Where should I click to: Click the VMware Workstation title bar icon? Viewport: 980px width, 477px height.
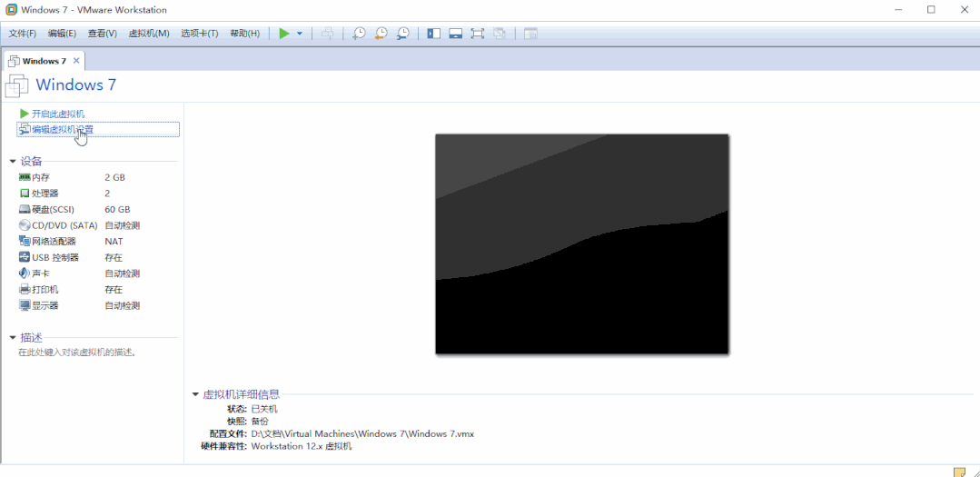click(x=11, y=10)
